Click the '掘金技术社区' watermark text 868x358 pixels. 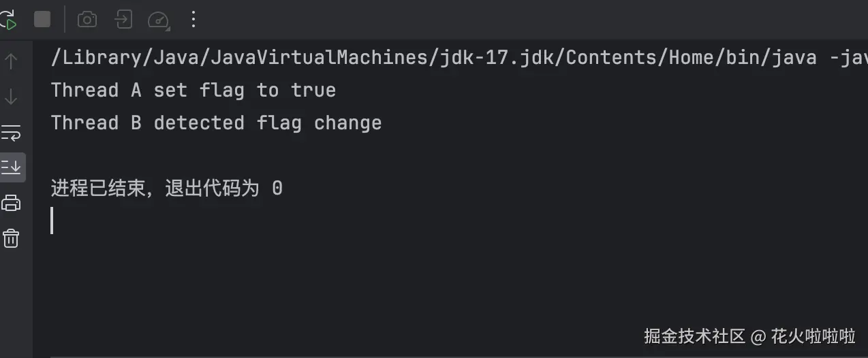695,336
